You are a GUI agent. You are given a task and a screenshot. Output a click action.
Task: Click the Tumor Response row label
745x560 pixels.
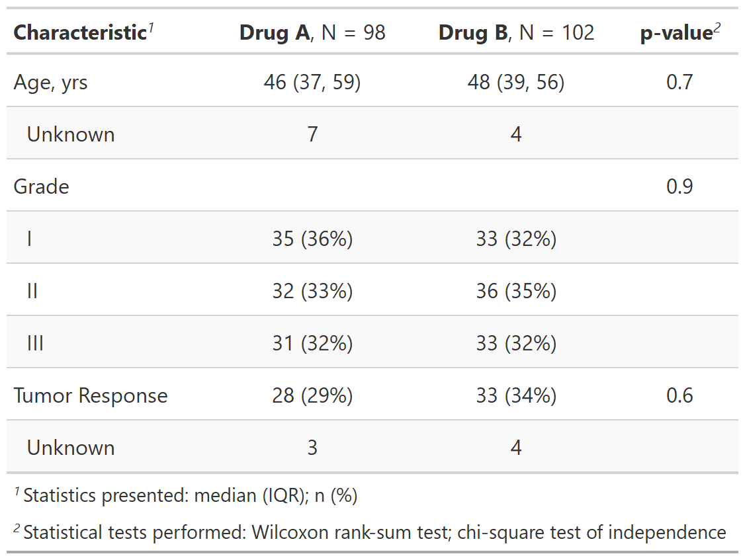click(91, 395)
